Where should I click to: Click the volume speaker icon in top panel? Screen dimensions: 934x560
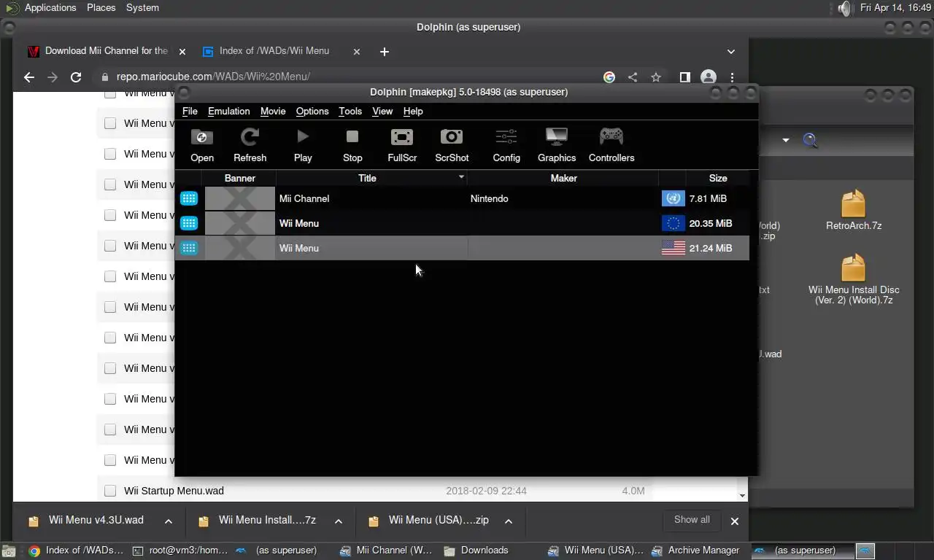844,8
